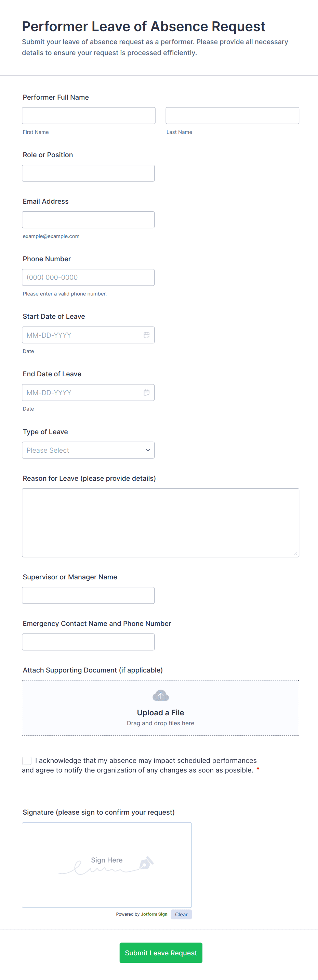Open the Jotform Sign link
318x980 pixels.
coord(154,914)
